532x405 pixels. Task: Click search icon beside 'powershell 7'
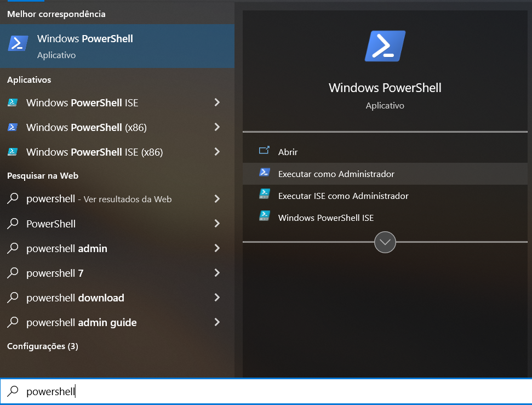[x=13, y=272]
